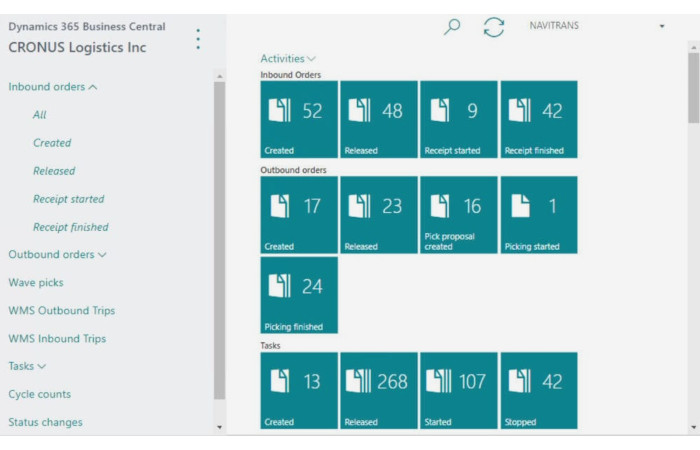This screenshot has height=450, width=700.
Task: Collapse the Inbound orders menu group
Action: tap(53, 87)
